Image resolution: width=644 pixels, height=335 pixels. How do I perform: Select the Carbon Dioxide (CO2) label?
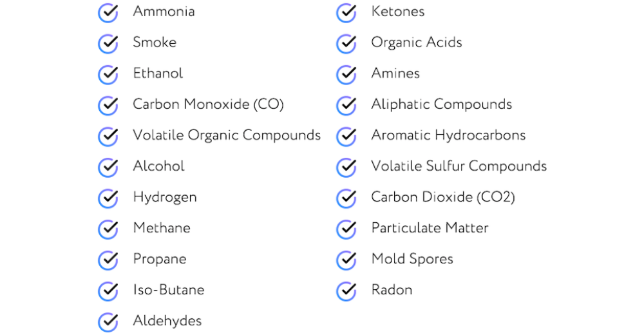[x=443, y=197]
